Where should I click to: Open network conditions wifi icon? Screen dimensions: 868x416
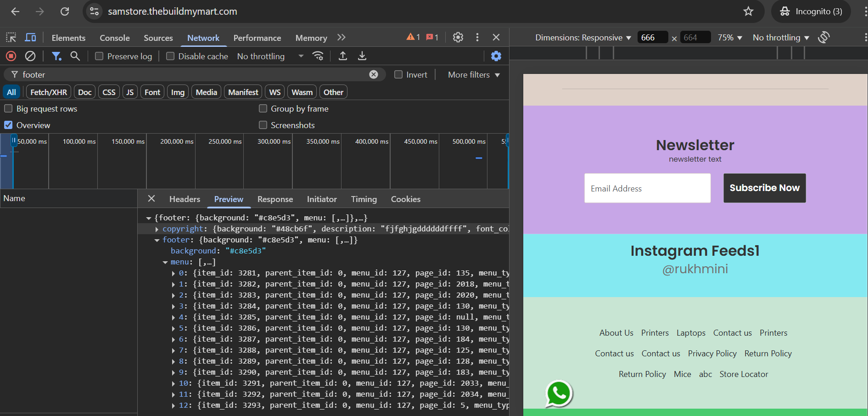(318, 56)
